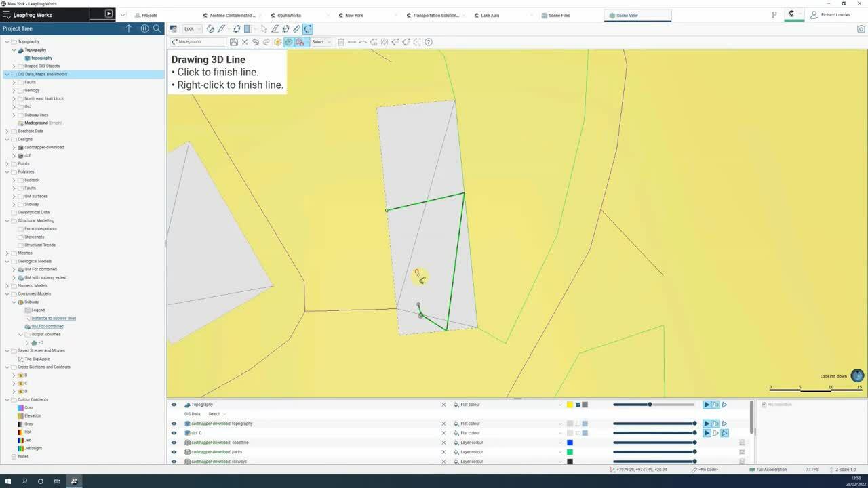Image resolution: width=868 pixels, height=488 pixels.
Task: Toggle the Topography row checkbox beside swatch
Action: click(578, 405)
